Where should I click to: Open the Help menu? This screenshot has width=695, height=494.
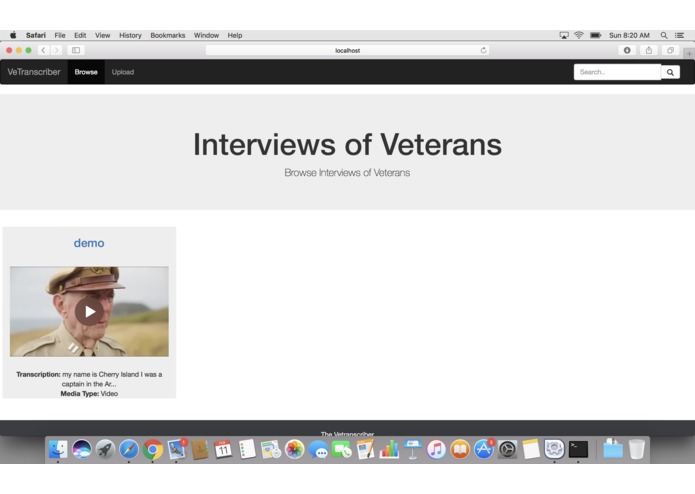[235, 35]
